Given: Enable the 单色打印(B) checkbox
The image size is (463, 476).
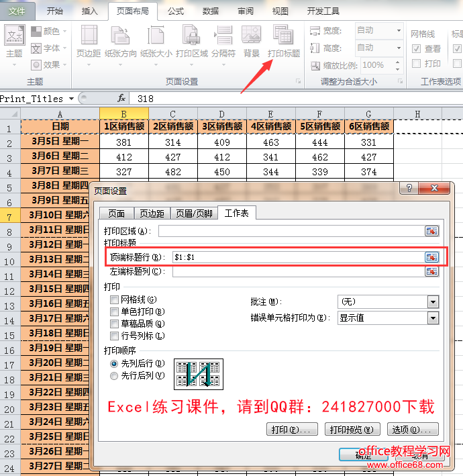Looking at the screenshot, I should (x=114, y=312).
